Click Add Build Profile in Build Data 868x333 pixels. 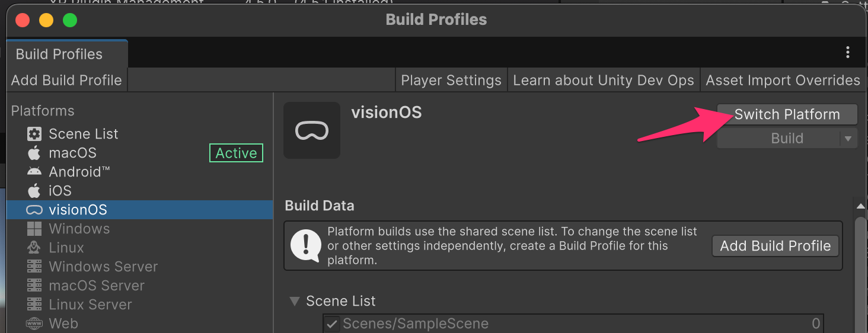pyautogui.click(x=775, y=246)
